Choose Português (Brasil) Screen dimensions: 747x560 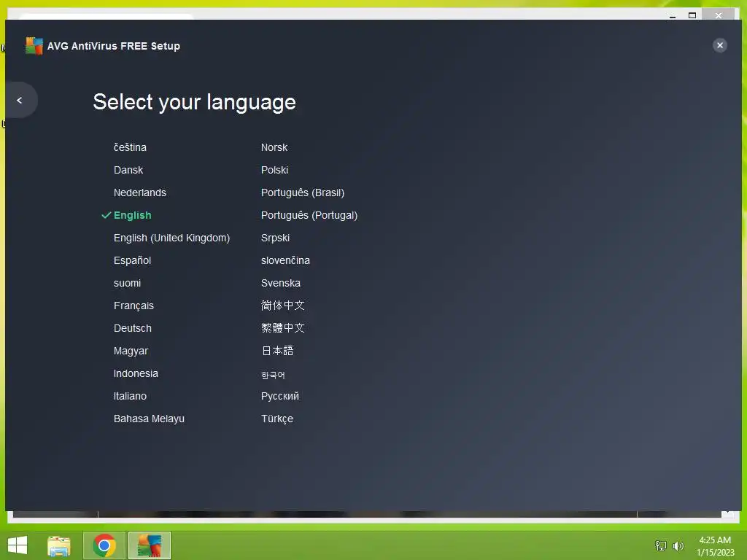point(303,192)
